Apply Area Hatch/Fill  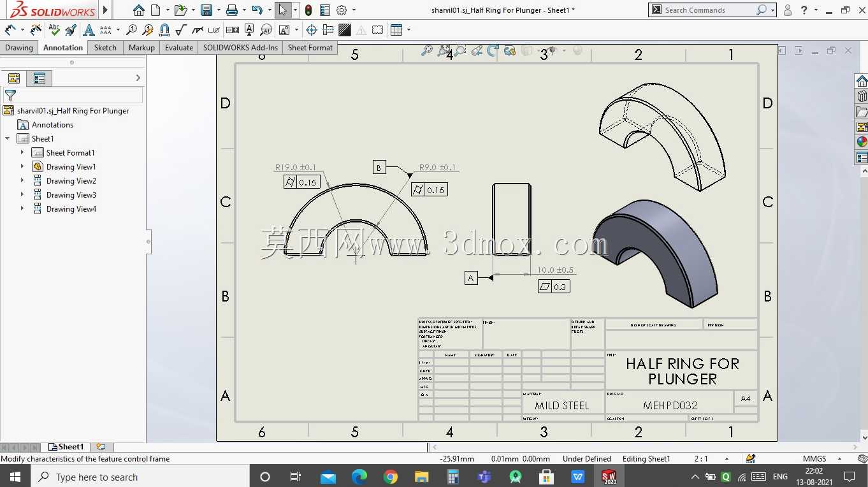click(x=345, y=29)
